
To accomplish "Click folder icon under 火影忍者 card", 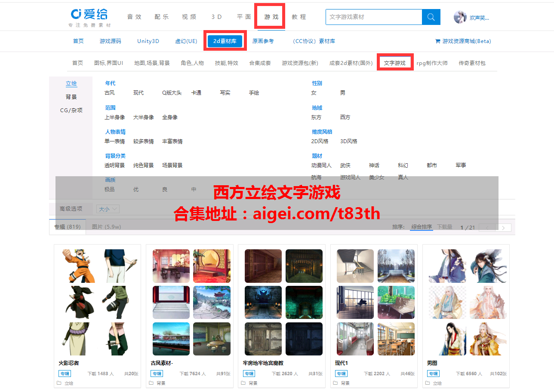I will coord(59,383).
